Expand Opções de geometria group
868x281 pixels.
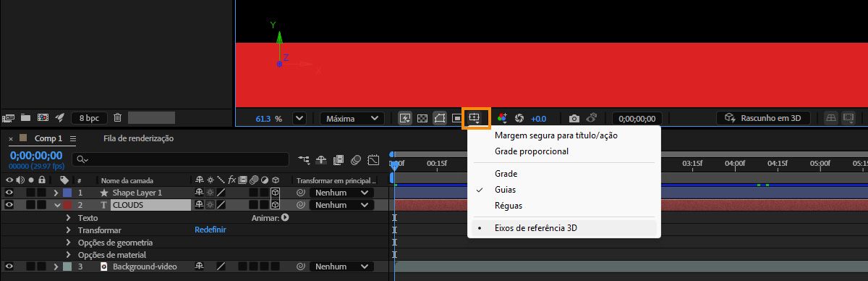(69, 242)
